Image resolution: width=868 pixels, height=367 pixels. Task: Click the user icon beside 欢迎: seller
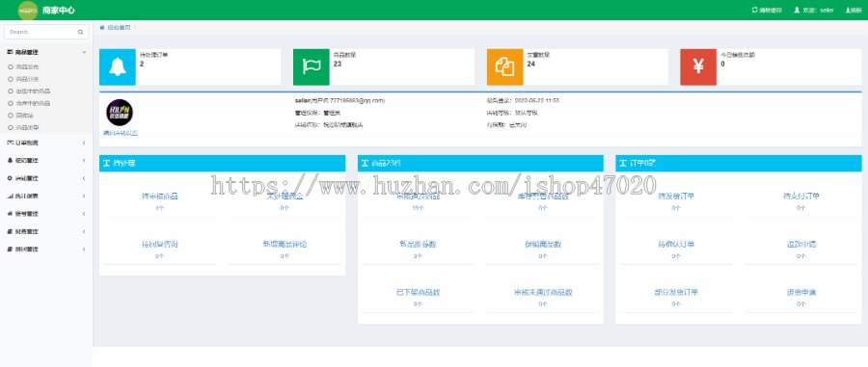click(x=798, y=10)
